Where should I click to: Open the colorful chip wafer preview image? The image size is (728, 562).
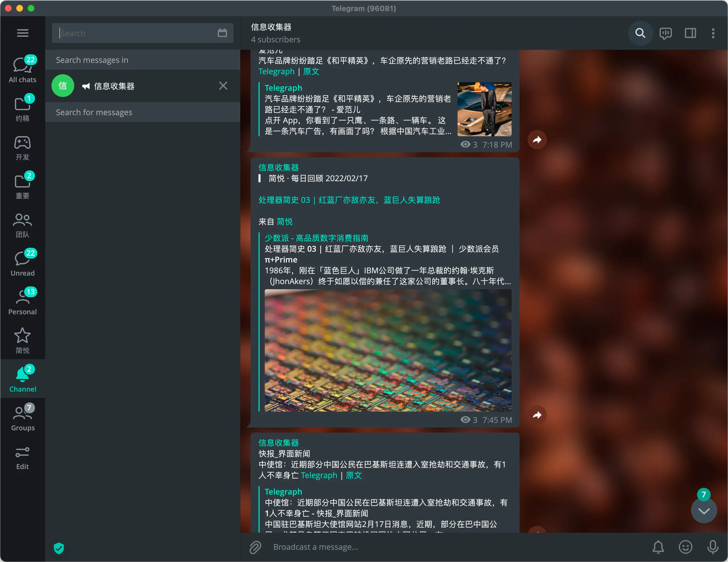pyautogui.click(x=388, y=350)
